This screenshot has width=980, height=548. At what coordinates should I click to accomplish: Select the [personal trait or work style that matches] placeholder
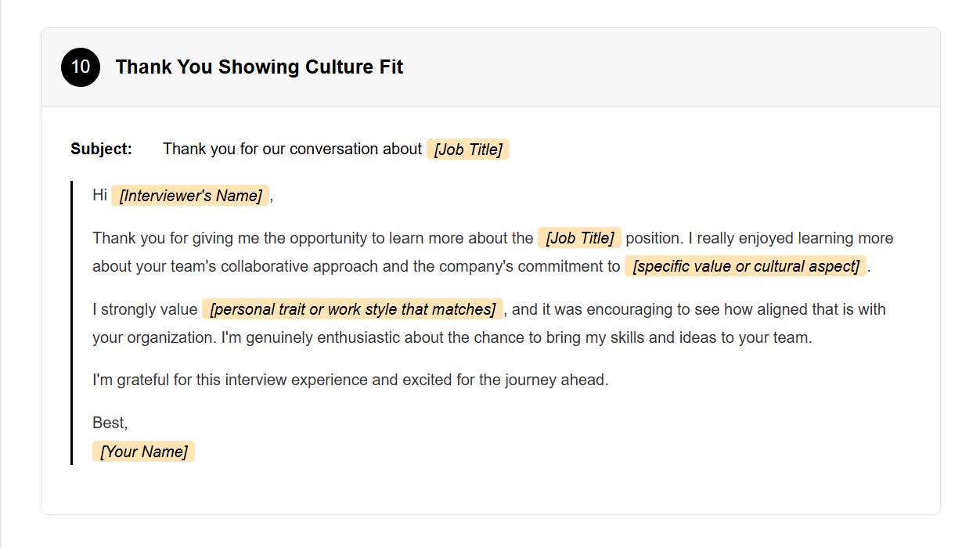point(352,309)
